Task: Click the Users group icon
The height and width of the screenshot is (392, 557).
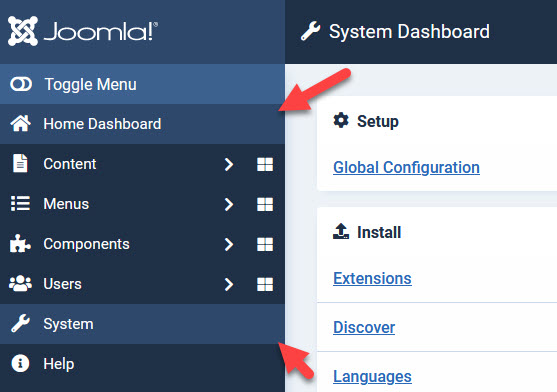Action: coord(20,284)
